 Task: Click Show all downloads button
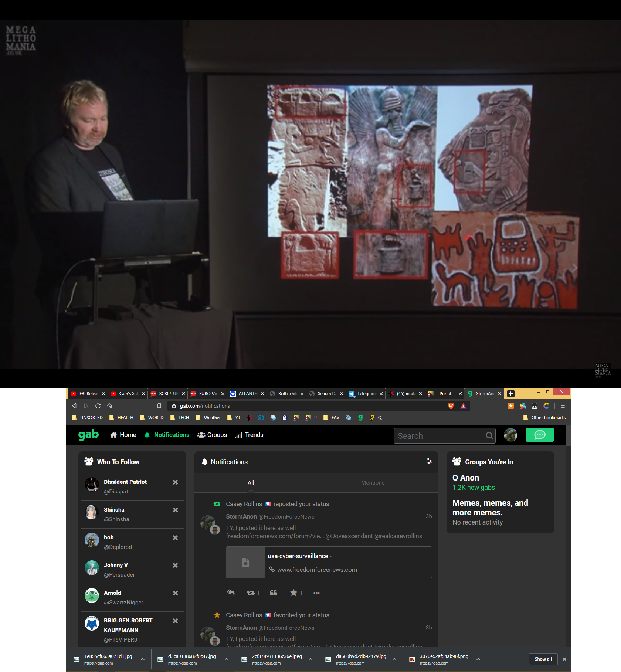[543, 659]
